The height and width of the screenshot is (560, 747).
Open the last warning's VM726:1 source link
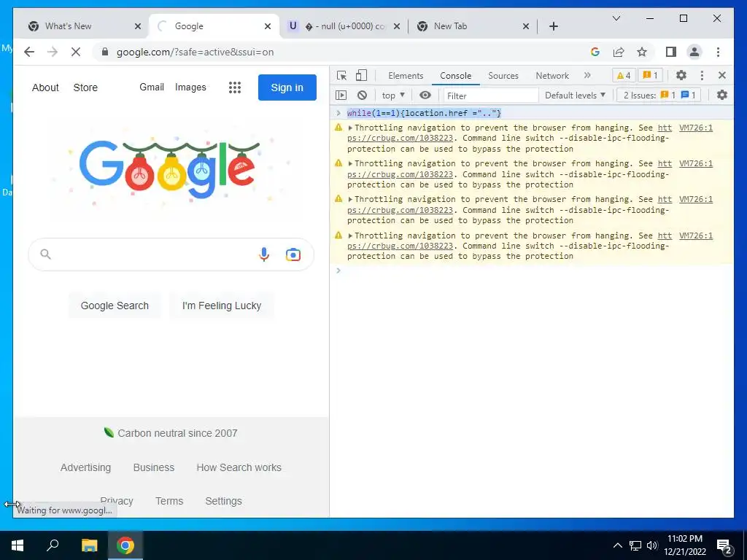(695, 236)
